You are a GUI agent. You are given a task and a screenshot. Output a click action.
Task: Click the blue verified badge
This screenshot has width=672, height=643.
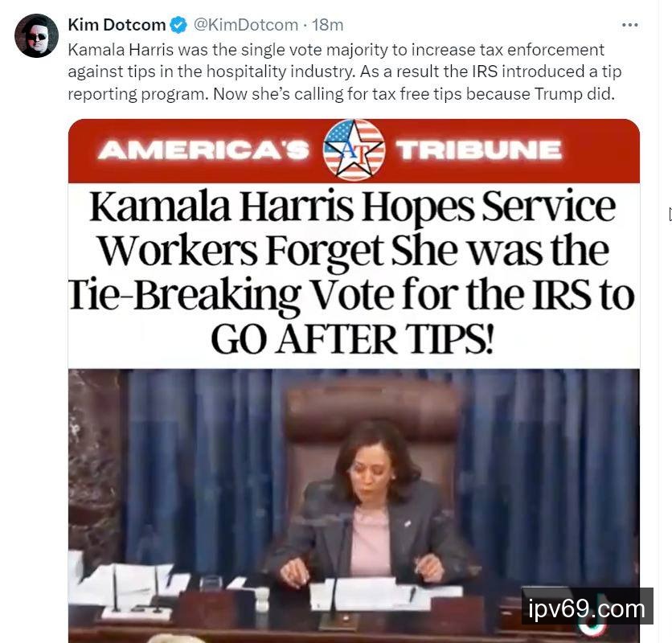[x=178, y=25]
